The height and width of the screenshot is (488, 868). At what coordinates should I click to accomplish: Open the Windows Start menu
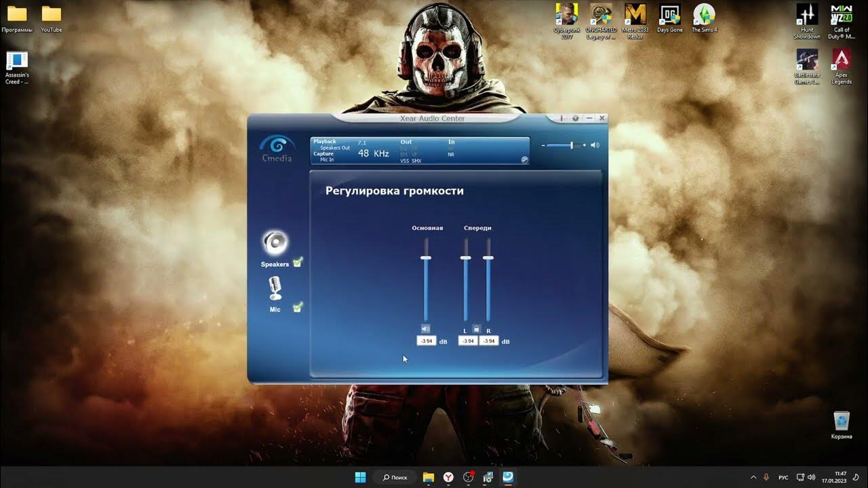click(x=361, y=477)
